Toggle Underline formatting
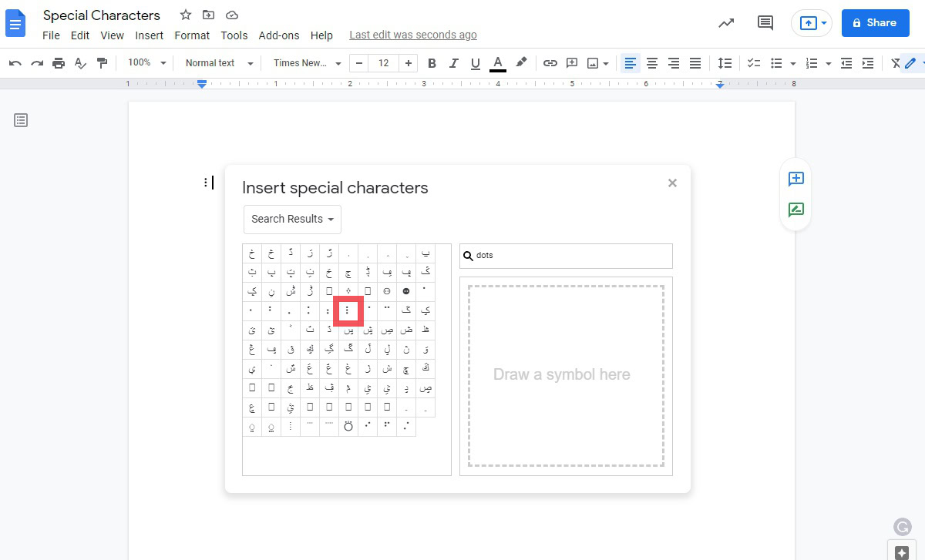 point(475,63)
